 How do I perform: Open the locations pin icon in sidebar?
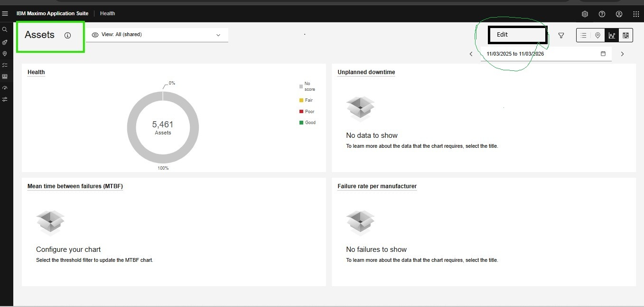pyautogui.click(x=5, y=54)
